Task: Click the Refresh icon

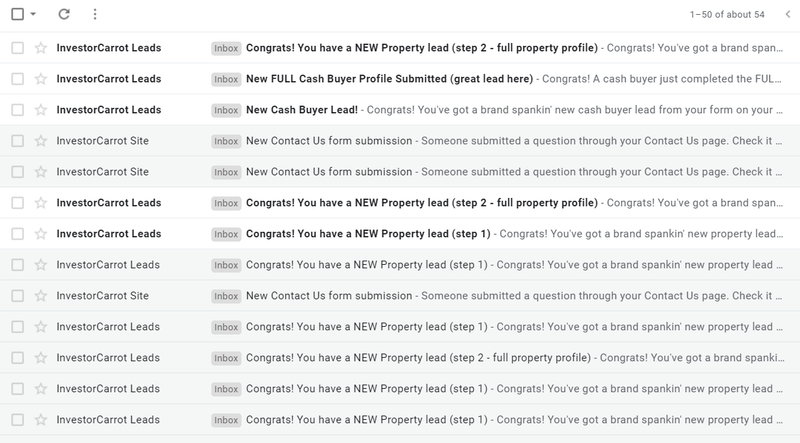Action: [65, 15]
